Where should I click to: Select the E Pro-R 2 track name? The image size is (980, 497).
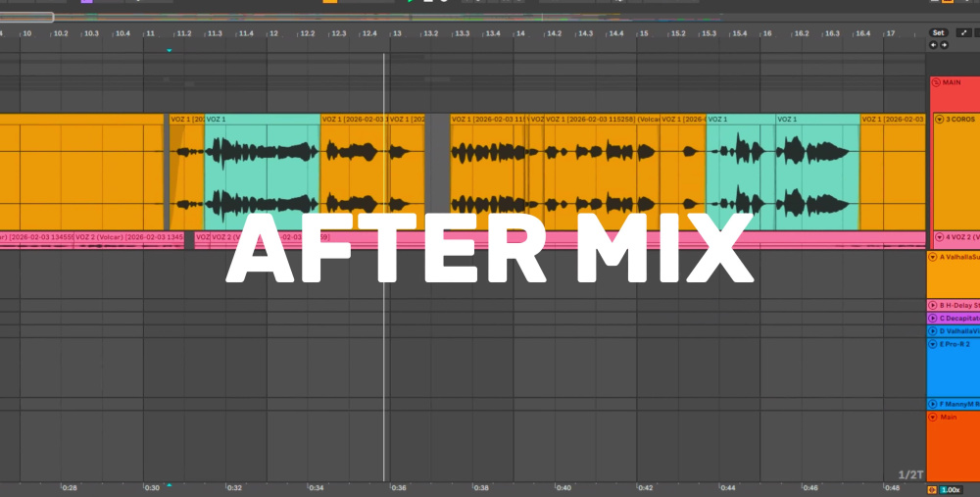tap(955, 344)
